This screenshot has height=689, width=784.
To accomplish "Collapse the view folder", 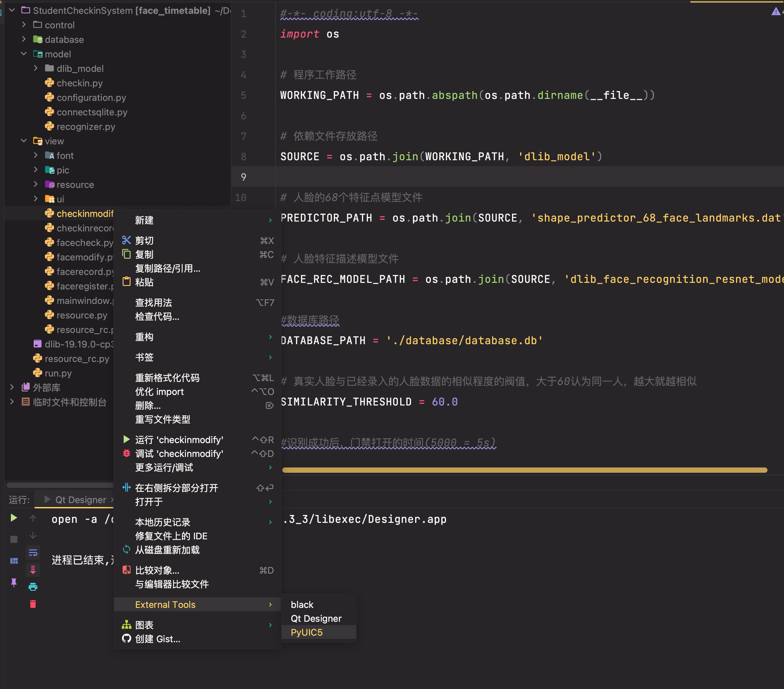I will point(24,141).
